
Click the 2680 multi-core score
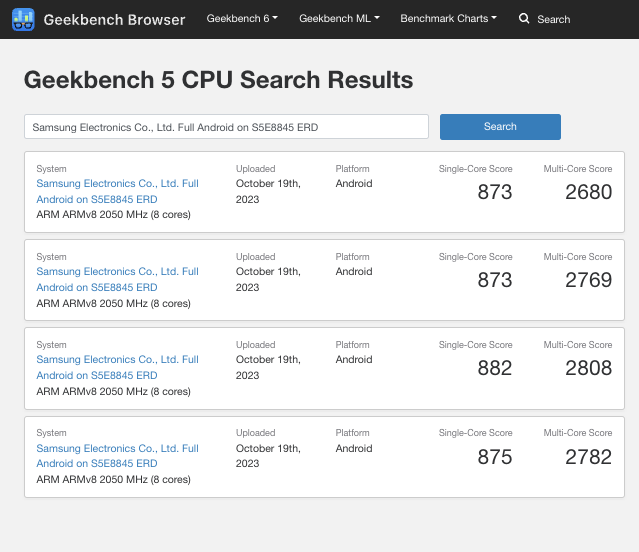588,192
